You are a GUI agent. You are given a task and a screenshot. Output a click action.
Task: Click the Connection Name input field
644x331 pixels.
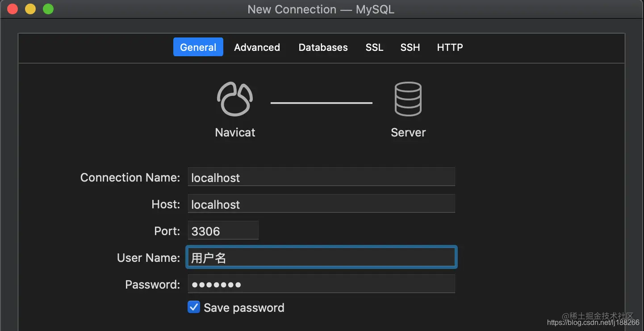pos(321,177)
